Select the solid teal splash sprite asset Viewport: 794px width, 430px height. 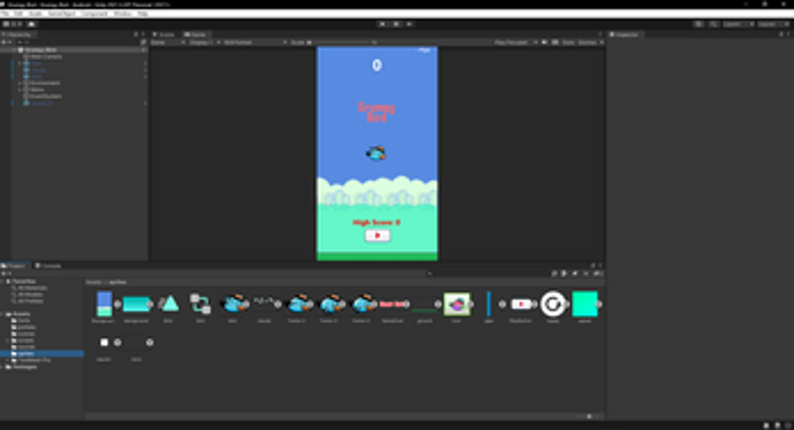585,304
